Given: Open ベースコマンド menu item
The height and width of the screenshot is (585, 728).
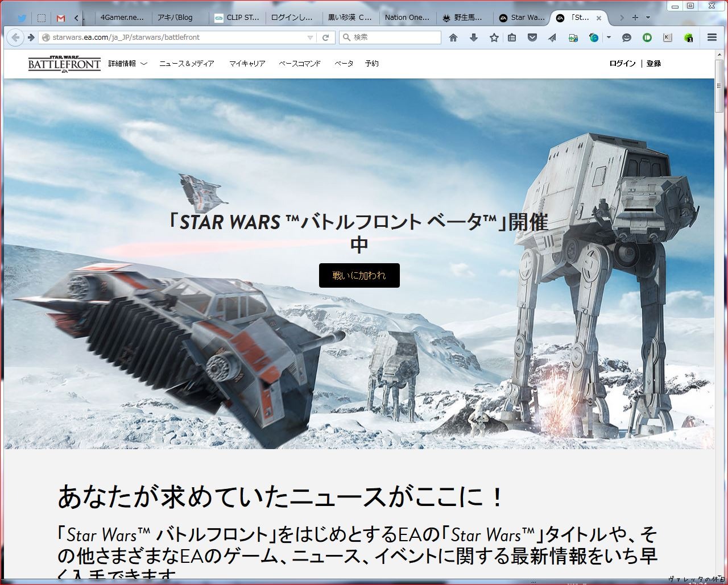Looking at the screenshot, I should [x=300, y=64].
